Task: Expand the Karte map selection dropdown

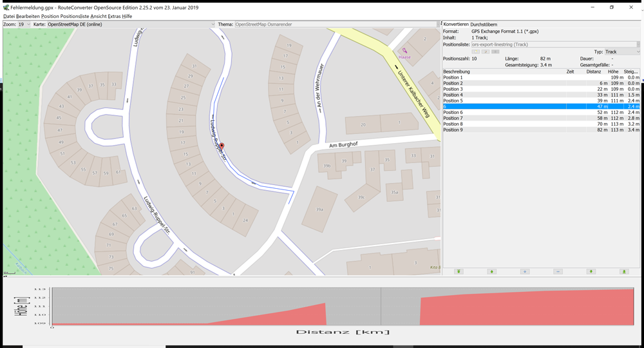Action: (213, 24)
